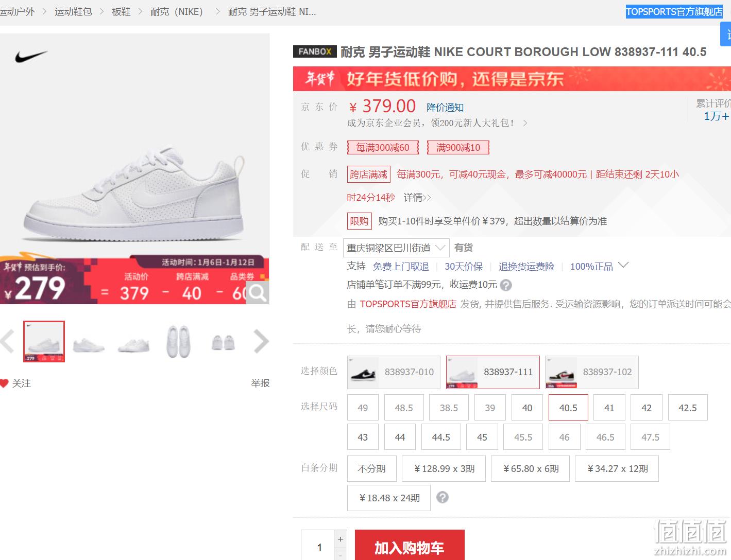Choose shoe size 42.5
The width and height of the screenshot is (731, 560).
(688, 408)
